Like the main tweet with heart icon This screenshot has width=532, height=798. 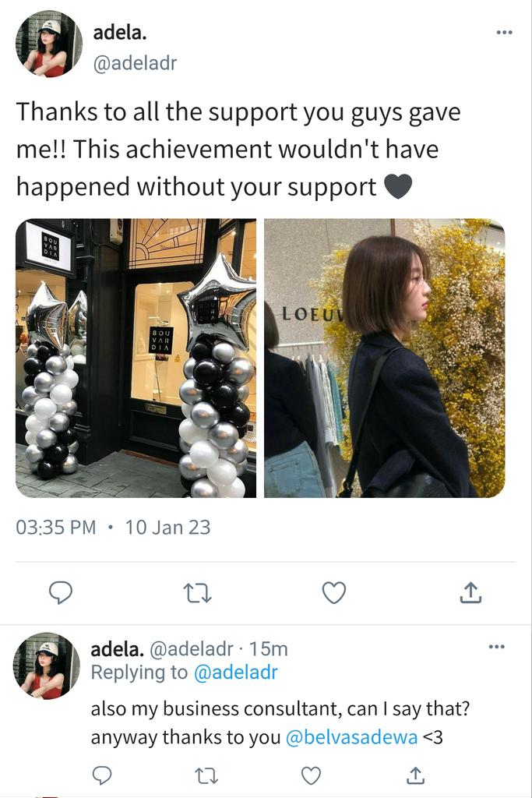(x=334, y=593)
